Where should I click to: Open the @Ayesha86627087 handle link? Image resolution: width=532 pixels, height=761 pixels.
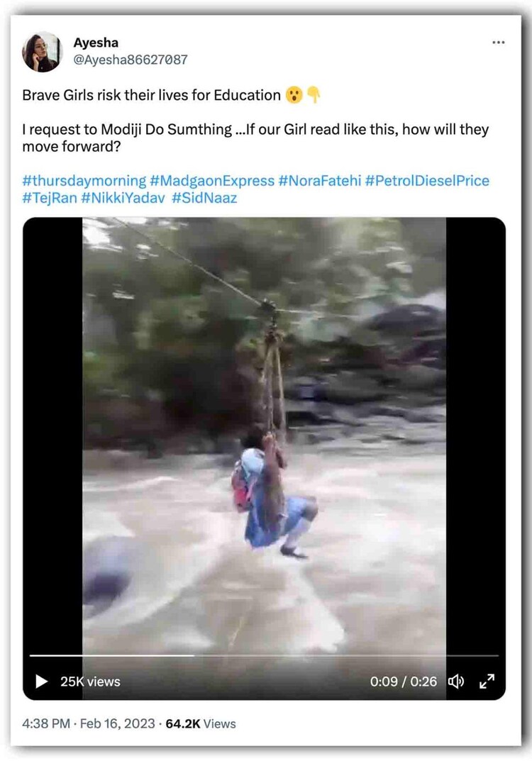pyautogui.click(x=131, y=60)
